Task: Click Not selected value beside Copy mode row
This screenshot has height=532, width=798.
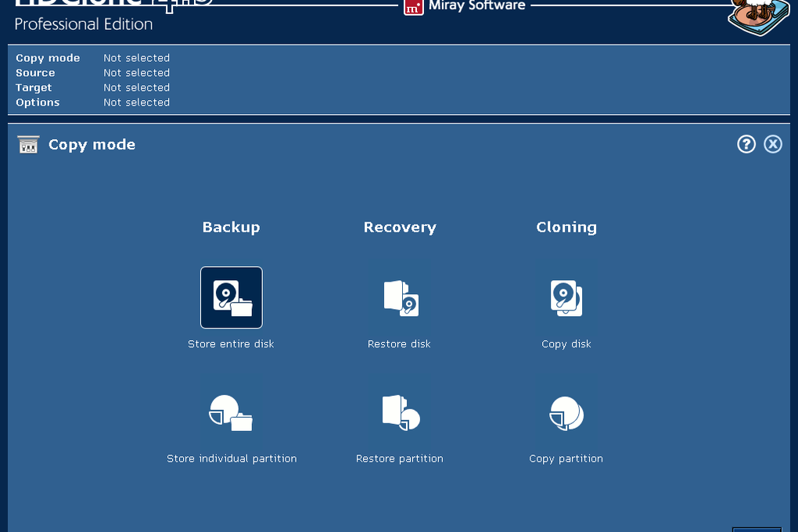Action: click(136, 58)
